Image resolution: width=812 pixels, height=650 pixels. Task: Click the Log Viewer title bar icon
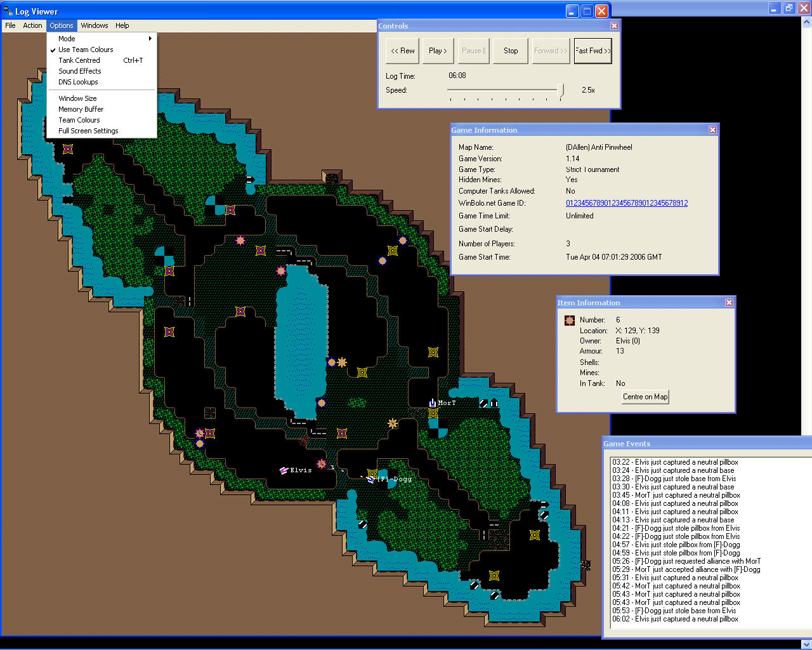[8, 11]
